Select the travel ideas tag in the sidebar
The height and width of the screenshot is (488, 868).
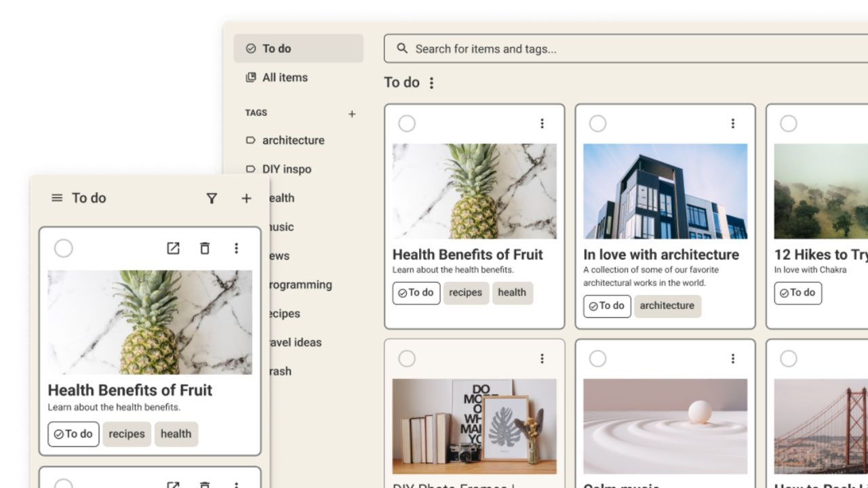(296, 342)
